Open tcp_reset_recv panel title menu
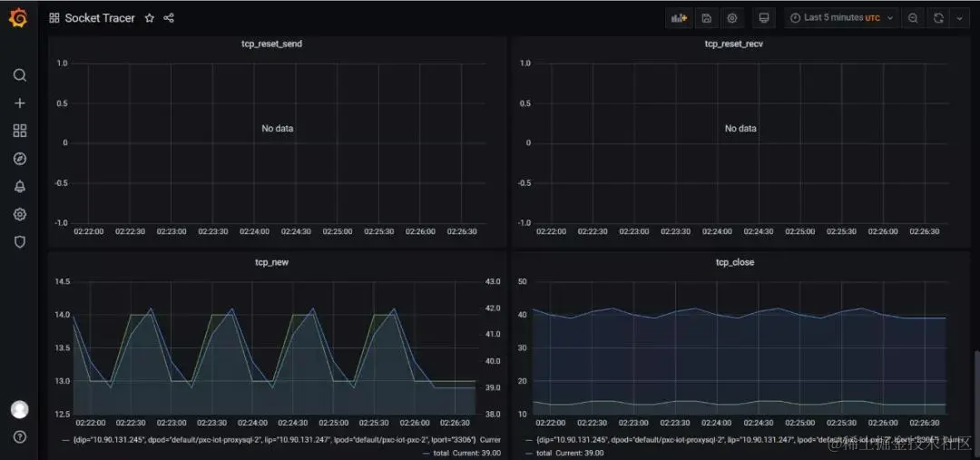The image size is (980, 460). [734, 44]
